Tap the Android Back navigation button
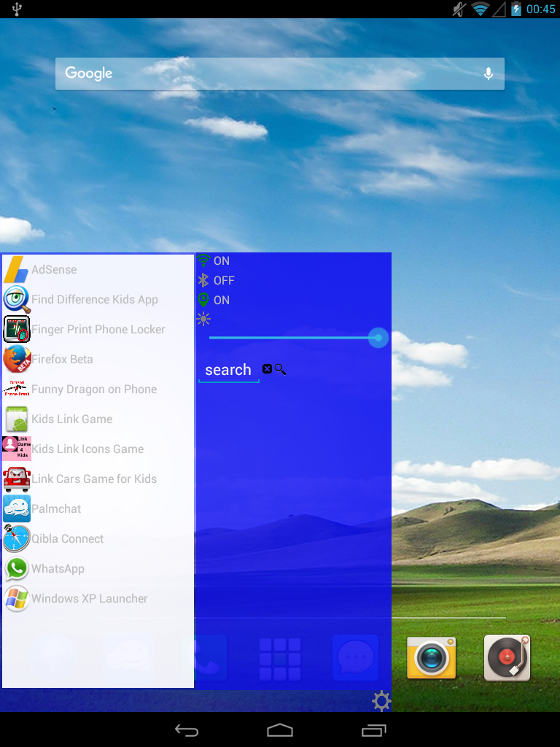This screenshot has width=560, height=747. pyautogui.click(x=186, y=729)
